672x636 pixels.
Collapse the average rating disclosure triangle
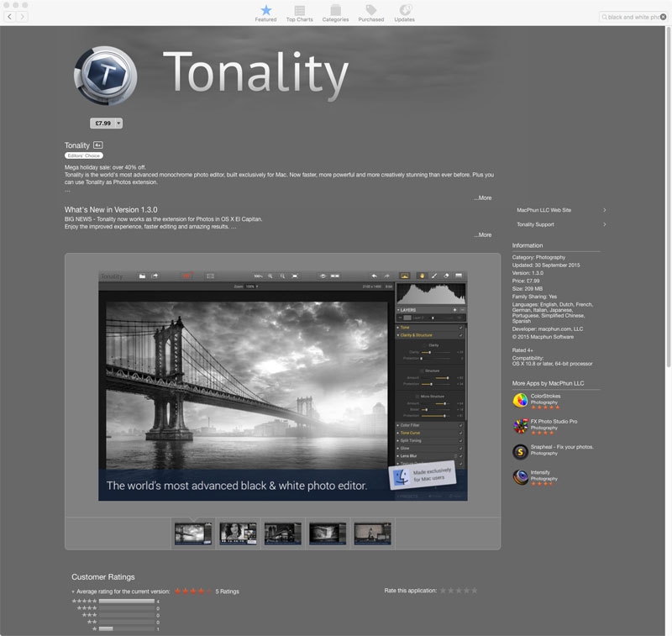click(x=73, y=591)
